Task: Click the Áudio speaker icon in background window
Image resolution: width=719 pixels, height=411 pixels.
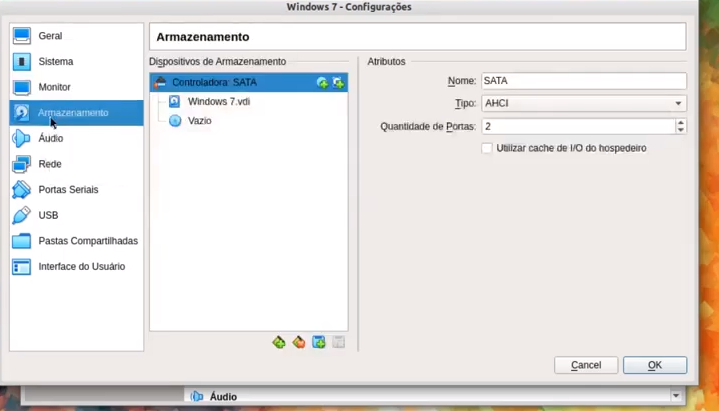Action: [197, 396]
